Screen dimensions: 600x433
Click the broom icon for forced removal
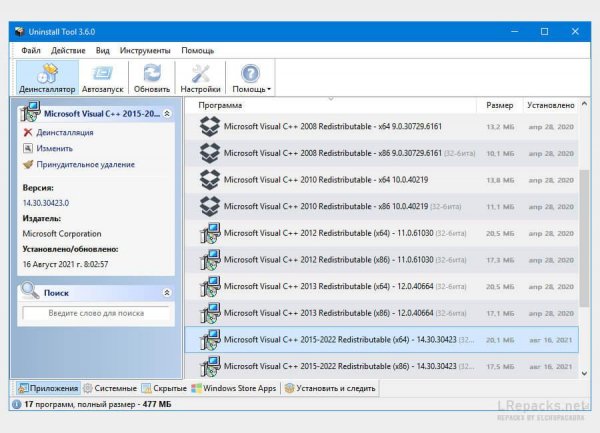coord(28,164)
